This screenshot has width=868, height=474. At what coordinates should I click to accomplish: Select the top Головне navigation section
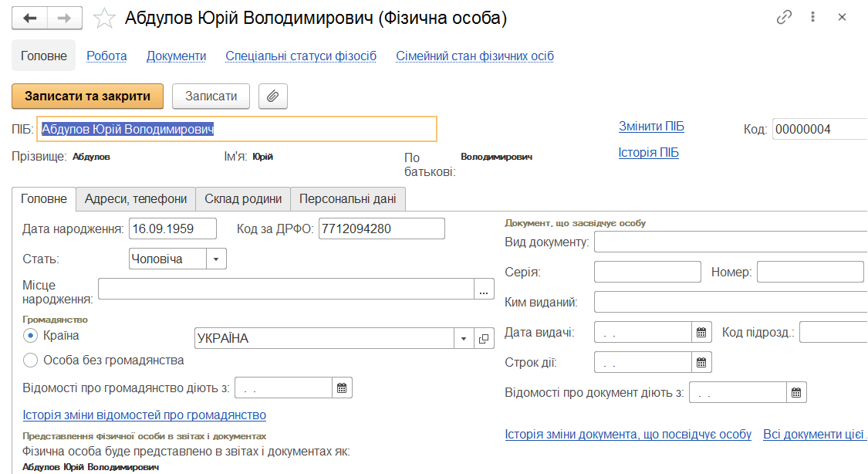coord(44,56)
